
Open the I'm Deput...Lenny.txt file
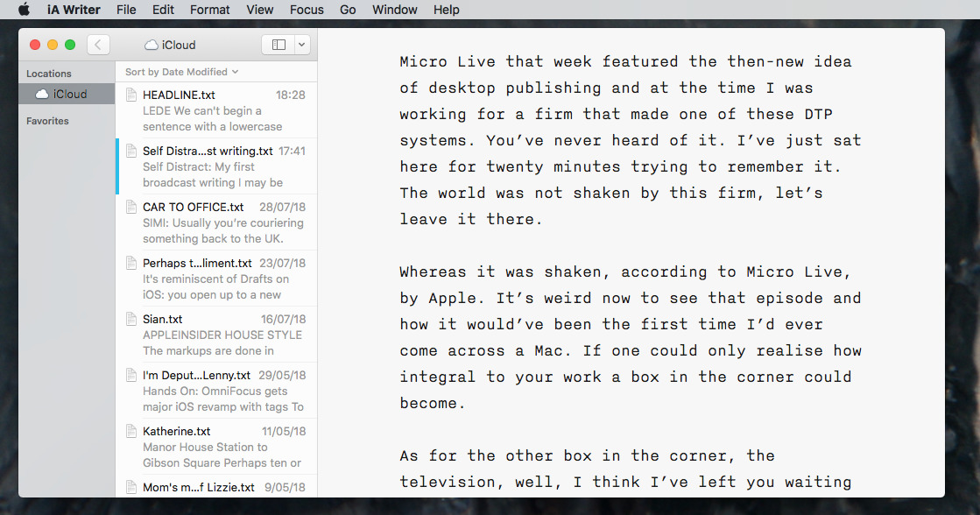216,391
